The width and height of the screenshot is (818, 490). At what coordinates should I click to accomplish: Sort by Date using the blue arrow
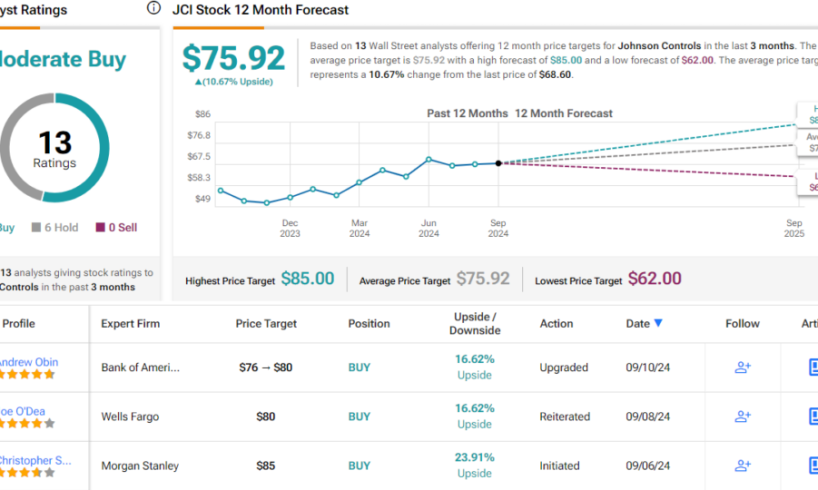point(658,323)
